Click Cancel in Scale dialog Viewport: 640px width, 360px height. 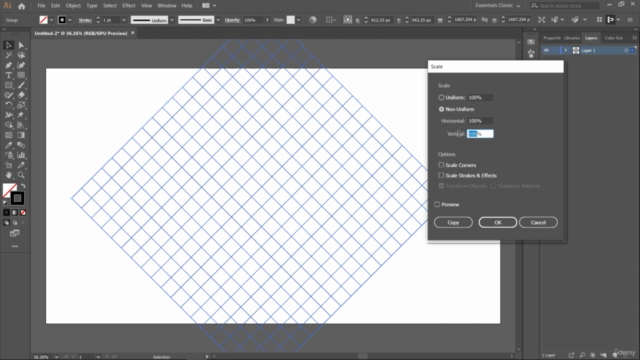538,222
